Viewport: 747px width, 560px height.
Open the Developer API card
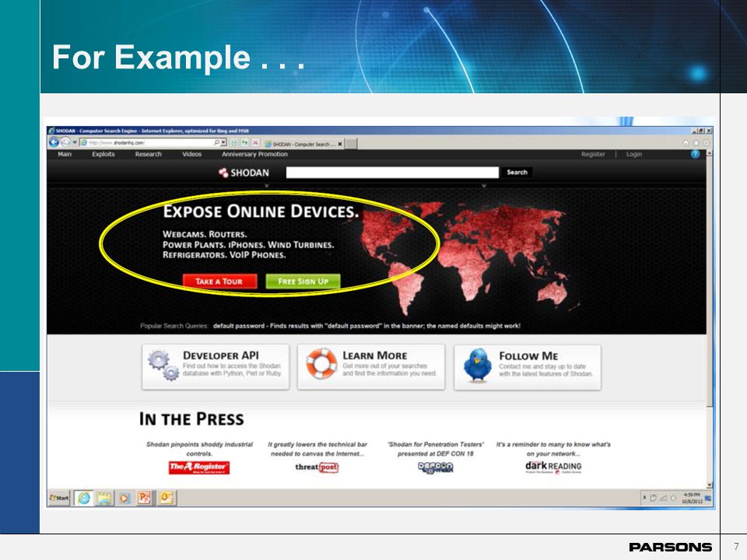point(216,367)
